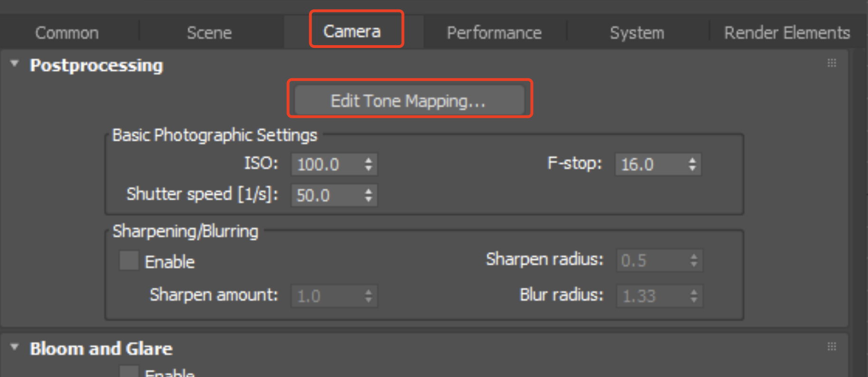Click the F-stop value field
This screenshot has height=377, width=868.
coord(651,164)
